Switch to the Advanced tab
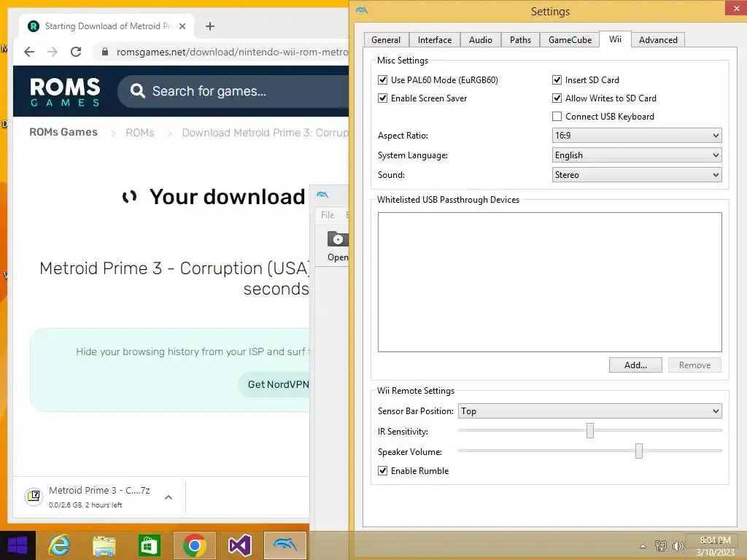This screenshot has height=560, width=747. coord(658,40)
